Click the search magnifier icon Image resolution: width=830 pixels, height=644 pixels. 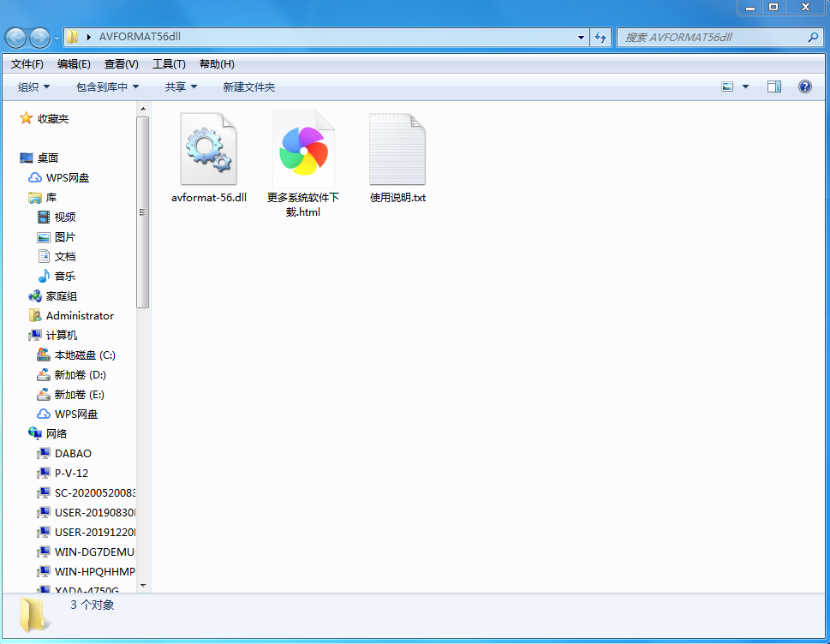click(x=813, y=37)
